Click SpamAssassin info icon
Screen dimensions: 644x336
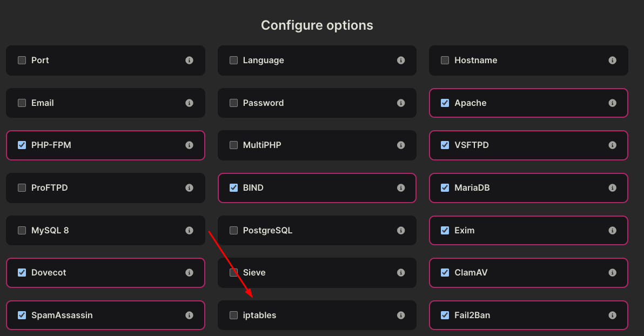[189, 315]
